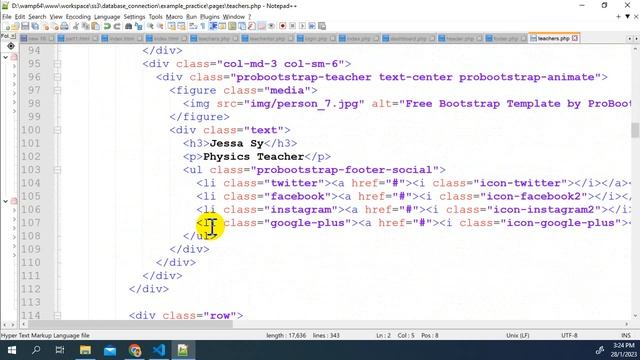Open the document list dropdown triangle at top right

[628, 17]
